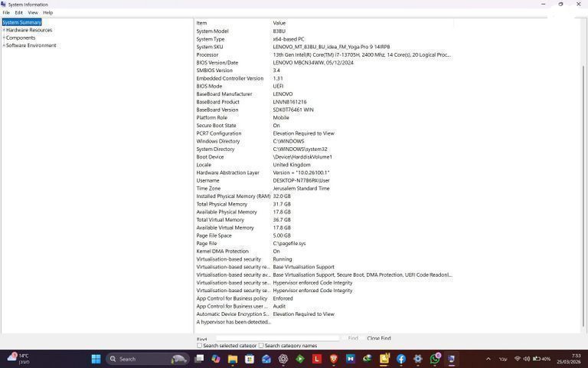The height and width of the screenshot is (368, 588).
Task: Open WhatsApp from the taskbar
Action: (435, 359)
